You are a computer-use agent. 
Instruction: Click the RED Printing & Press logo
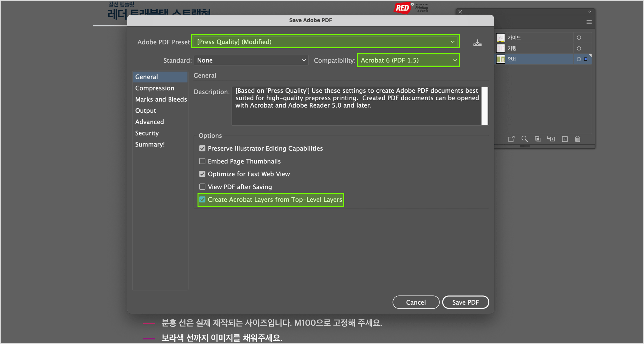(x=411, y=8)
